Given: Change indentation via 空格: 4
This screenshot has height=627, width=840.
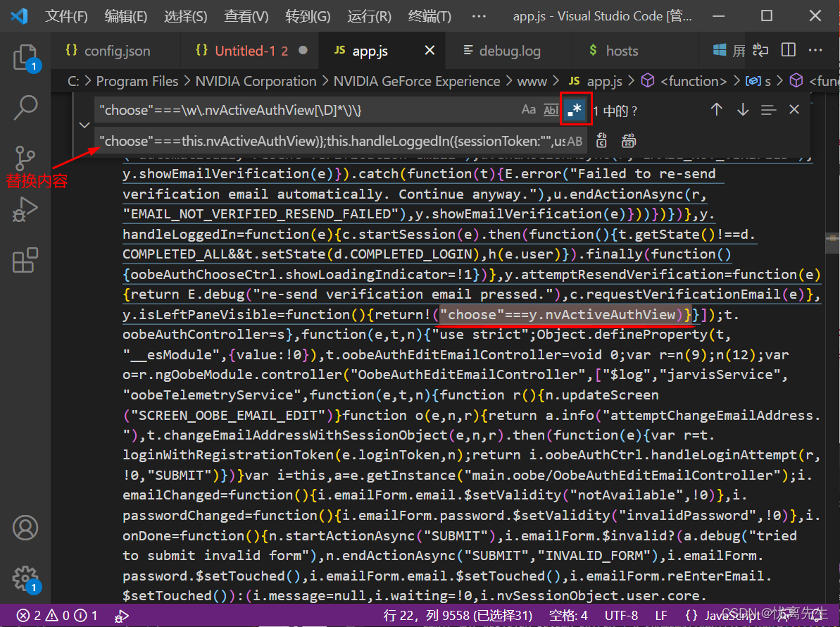Looking at the screenshot, I should pos(568,615).
